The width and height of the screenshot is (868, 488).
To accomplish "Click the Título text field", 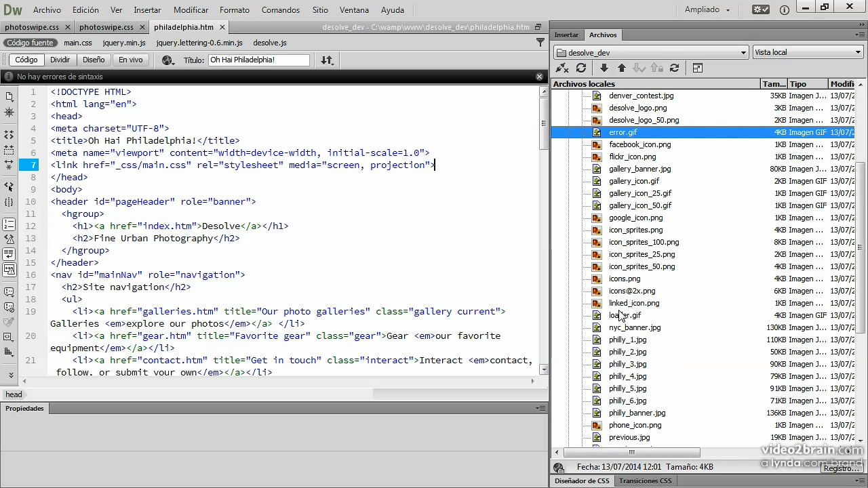I will point(258,60).
